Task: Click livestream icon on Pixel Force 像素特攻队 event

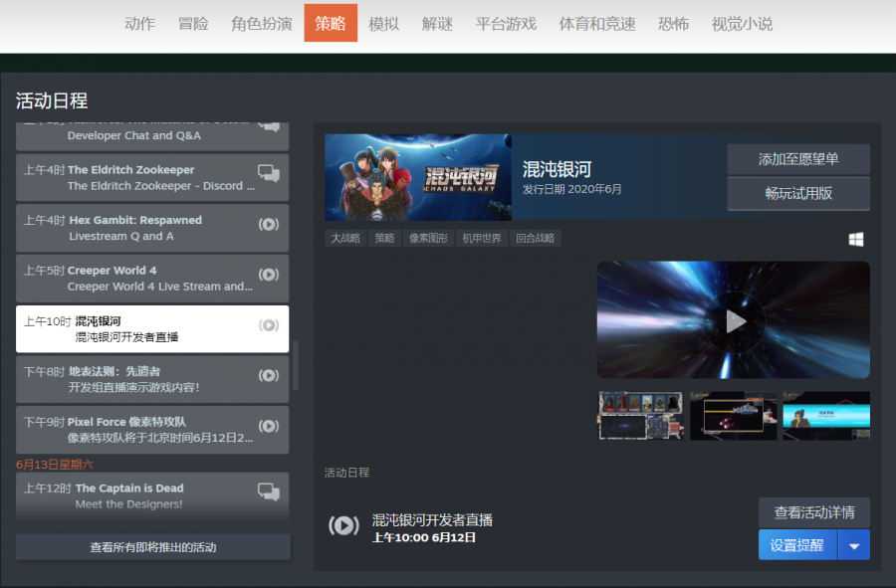Action: coord(269,427)
